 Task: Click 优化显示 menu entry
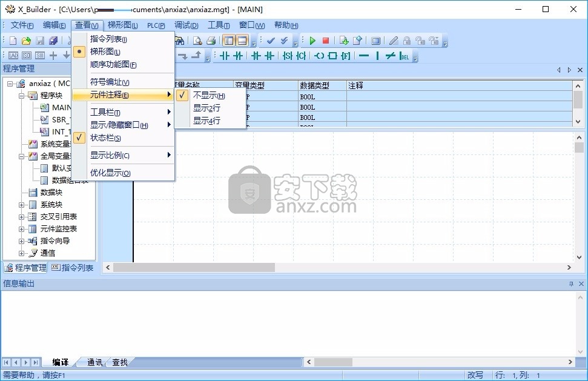(123, 173)
